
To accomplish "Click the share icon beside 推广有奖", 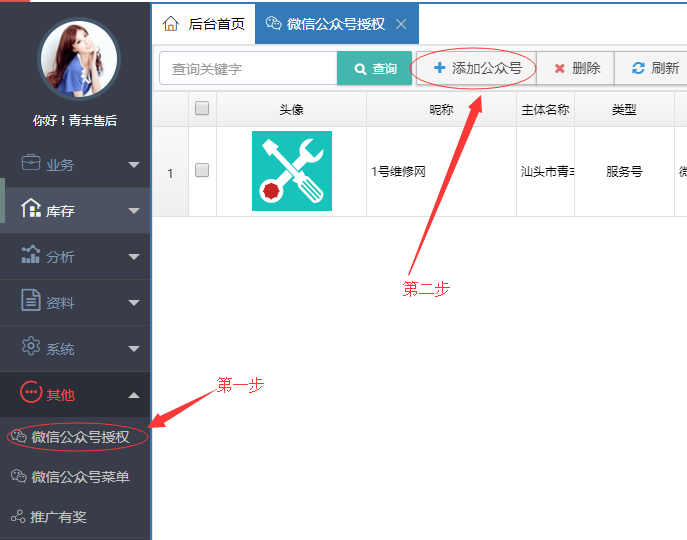I will 18,516.
